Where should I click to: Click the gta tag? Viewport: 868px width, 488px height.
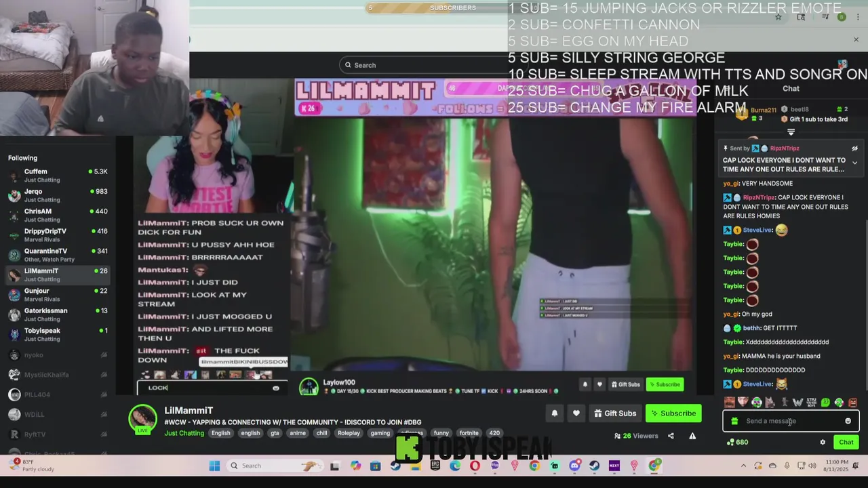275,433
